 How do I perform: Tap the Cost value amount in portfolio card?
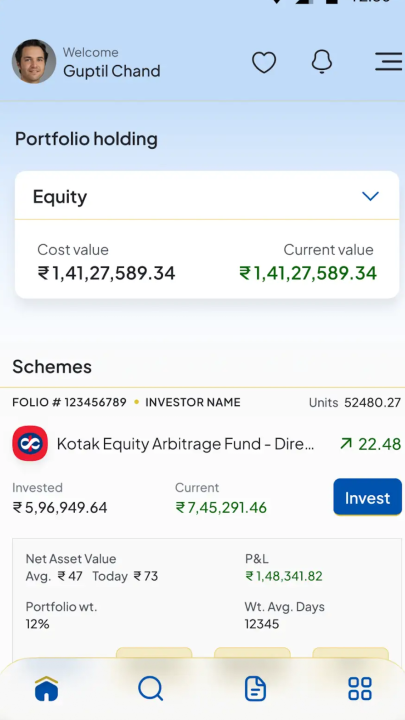click(x=106, y=273)
